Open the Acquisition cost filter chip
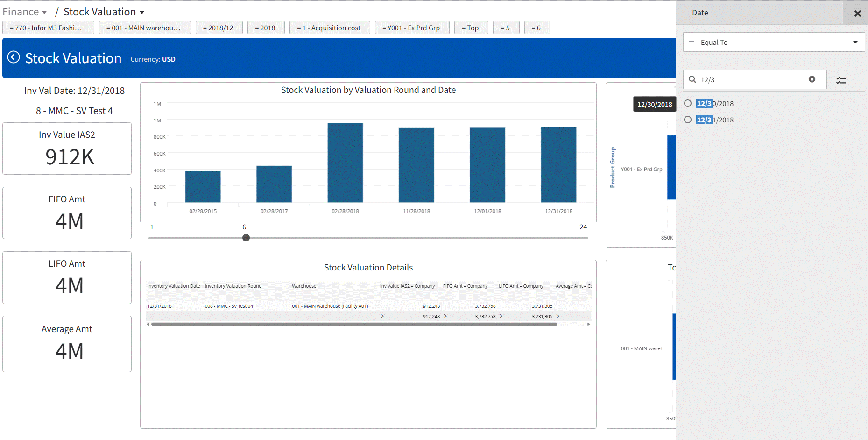The width and height of the screenshot is (868, 440). 329,28
